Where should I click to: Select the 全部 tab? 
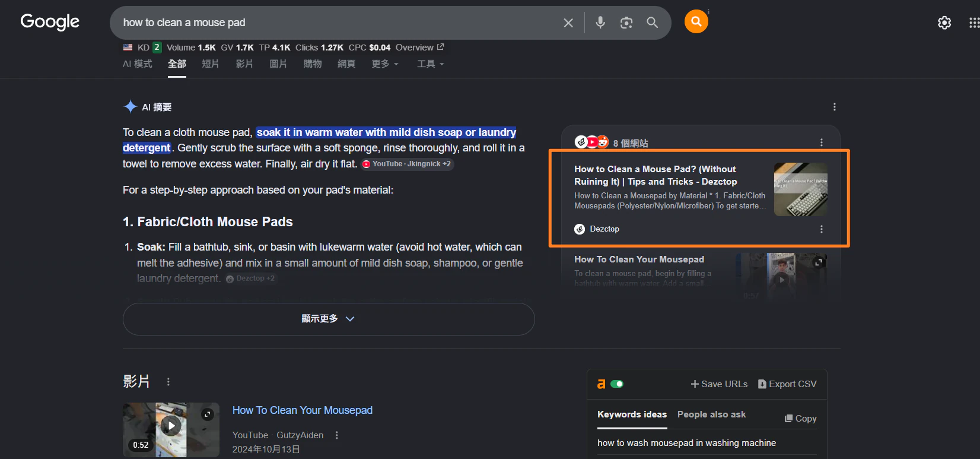click(x=177, y=64)
